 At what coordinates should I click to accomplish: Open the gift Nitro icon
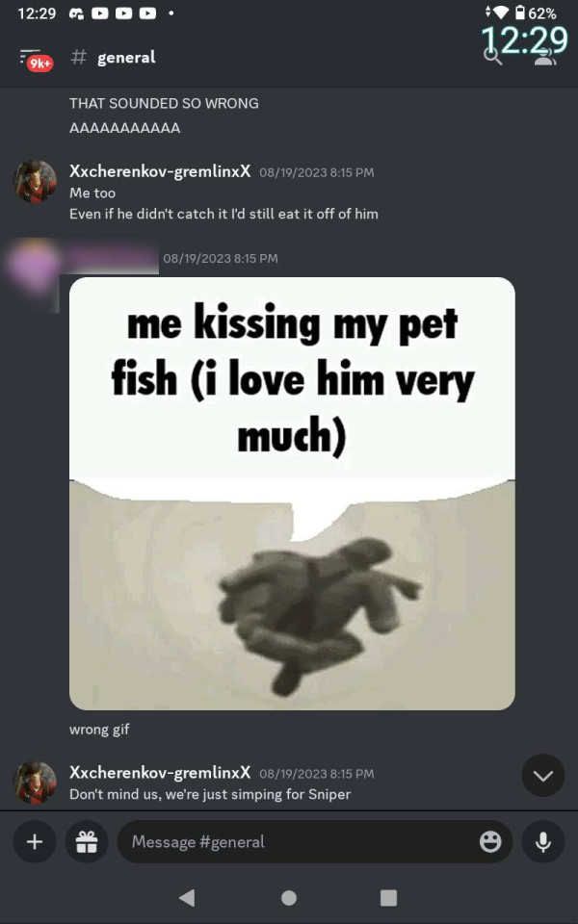[x=87, y=841]
